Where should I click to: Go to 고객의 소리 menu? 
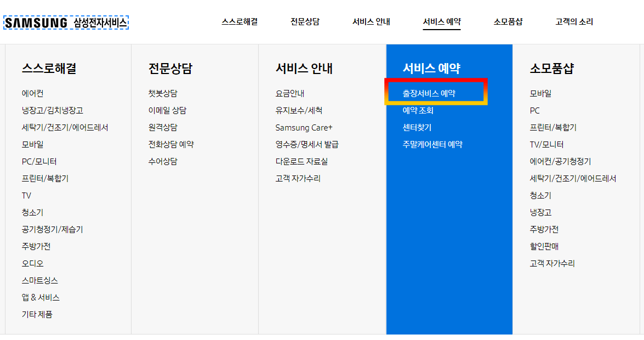[x=574, y=22]
